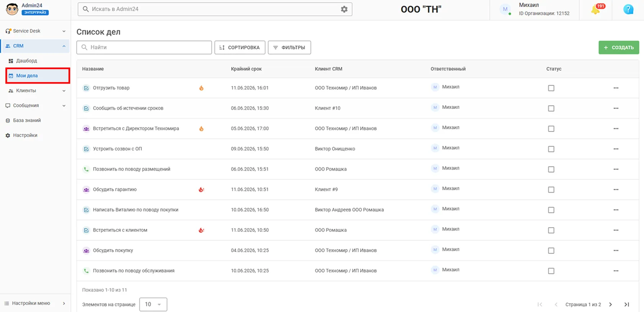Open three-dot menu for Отгрузить товар row
The width and height of the screenshot is (644, 312).
tap(616, 88)
